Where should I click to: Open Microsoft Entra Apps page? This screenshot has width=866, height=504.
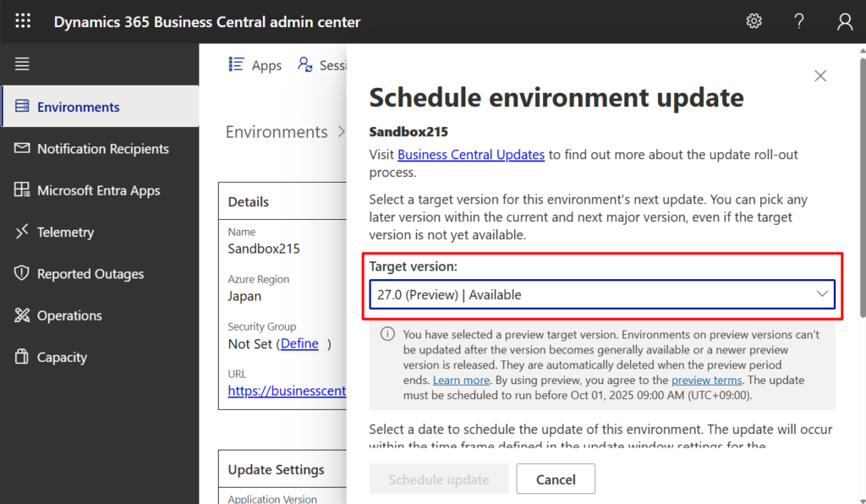[x=98, y=190]
